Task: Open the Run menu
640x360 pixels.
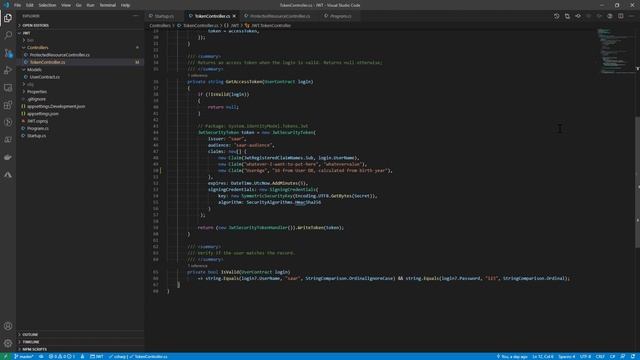Action: pos(90,5)
